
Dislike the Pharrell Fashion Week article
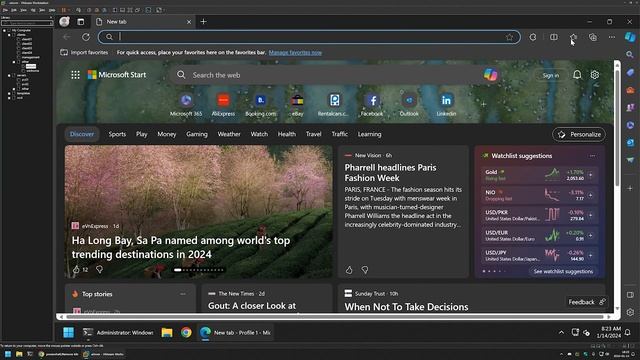(x=365, y=270)
